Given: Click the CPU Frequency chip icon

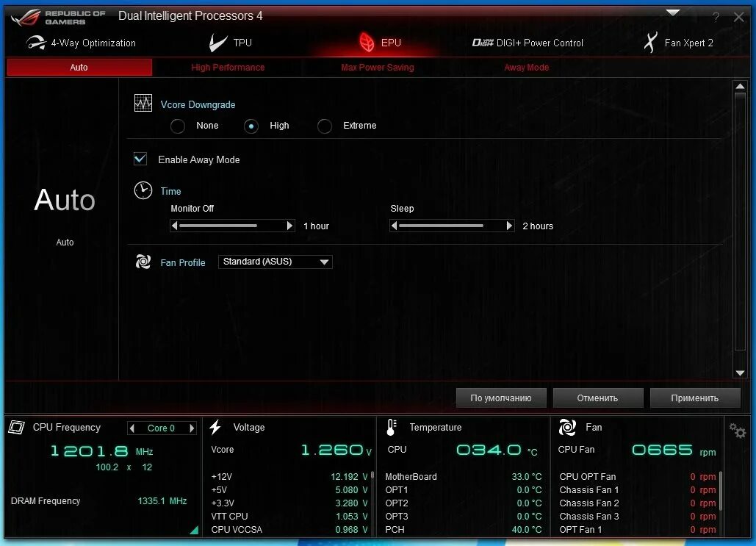Looking at the screenshot, I should (x=16, y=427).
